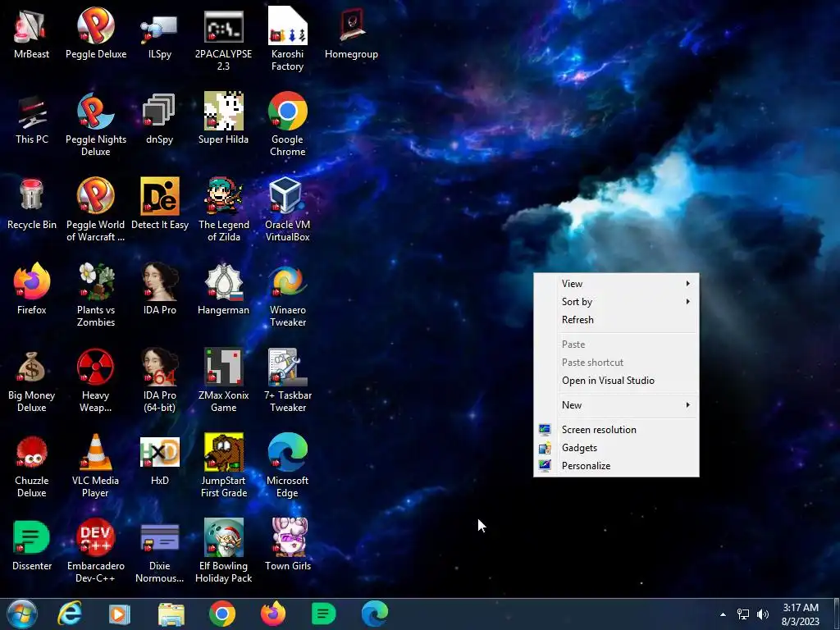This screenshot has width=840, height=630.
Task: Click the This PC desktop icon
Action: tap(32, 118)
